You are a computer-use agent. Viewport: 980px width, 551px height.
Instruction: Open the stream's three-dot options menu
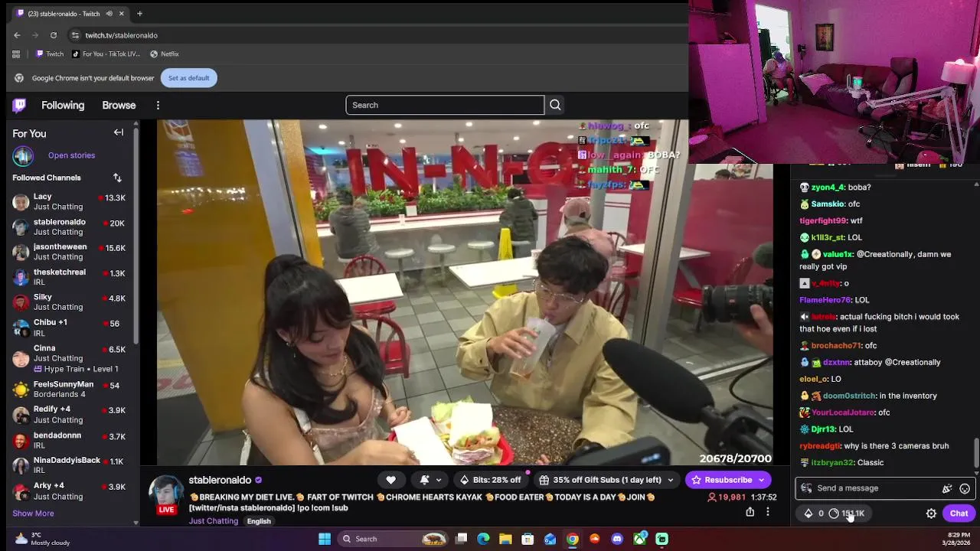[x=768, y=512]
